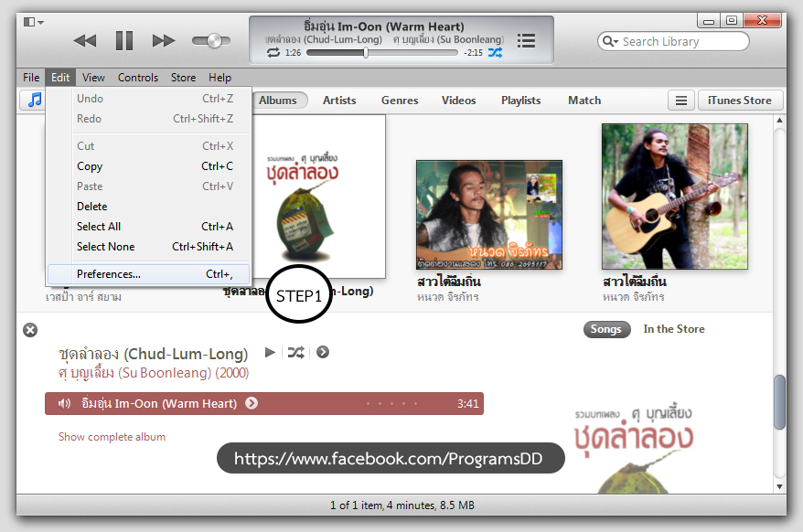Pause the currently playing song
Screen dimensions: 803x532
[x=124, y=40]
